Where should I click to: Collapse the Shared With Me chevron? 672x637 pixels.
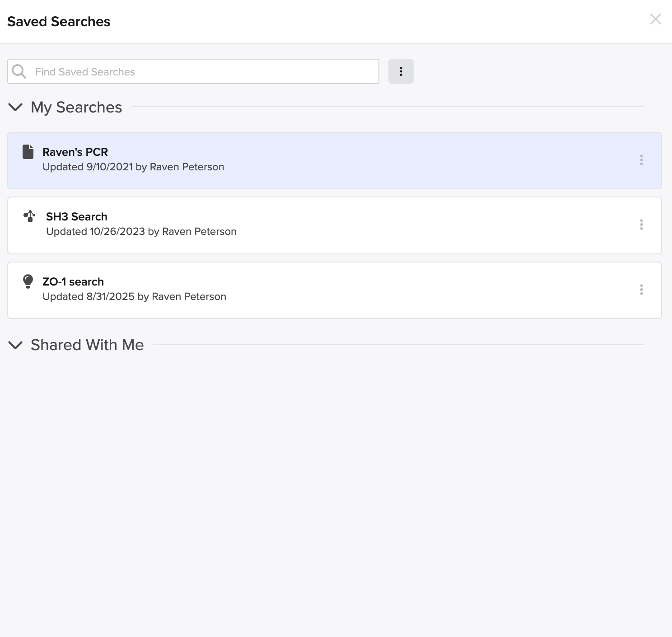16,345
